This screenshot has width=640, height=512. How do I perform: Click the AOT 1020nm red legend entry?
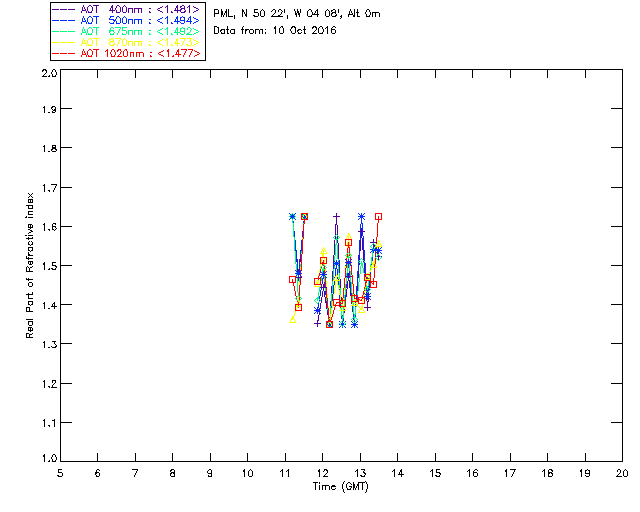(x=126, y=53)
